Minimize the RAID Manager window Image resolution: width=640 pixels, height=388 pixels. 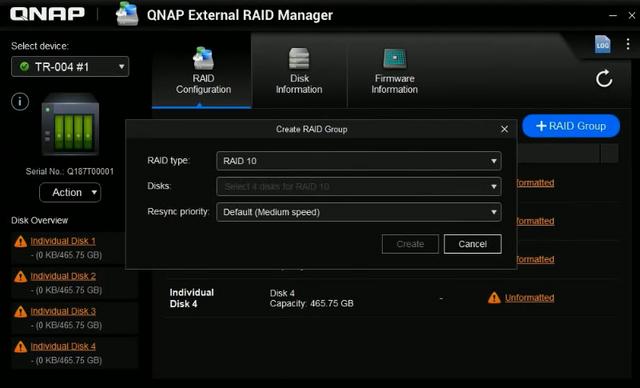(613, 16)
